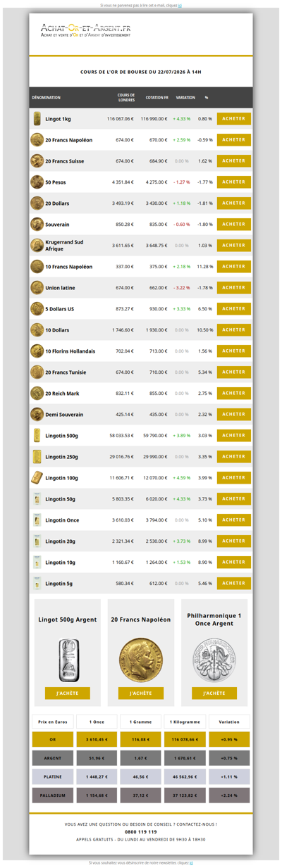Click the Lingotin 5g bar icon

tap(37, 584)
